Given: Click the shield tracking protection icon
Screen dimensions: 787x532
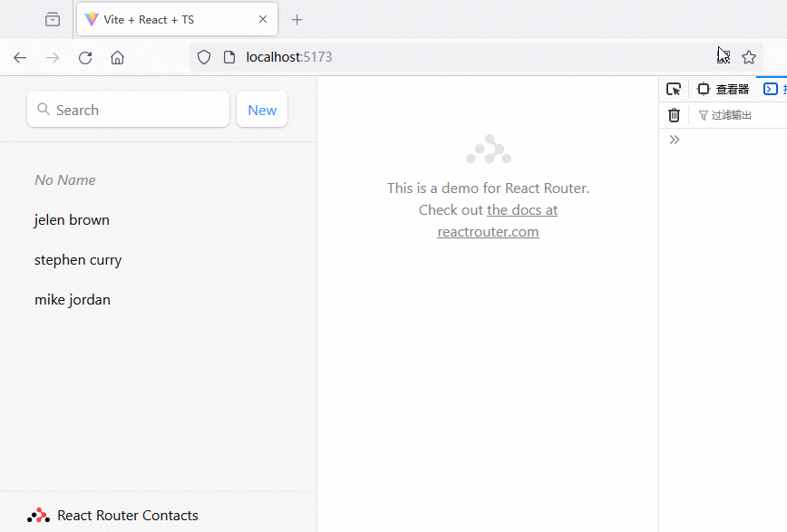Looking at the screenshot, I should click(204, 57).
